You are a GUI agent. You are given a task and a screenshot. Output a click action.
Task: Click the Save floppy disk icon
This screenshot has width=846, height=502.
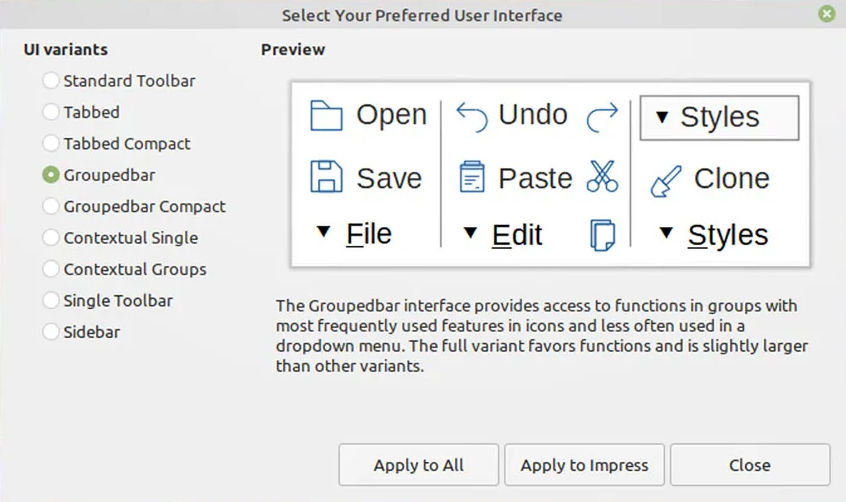tap(327, 177)
